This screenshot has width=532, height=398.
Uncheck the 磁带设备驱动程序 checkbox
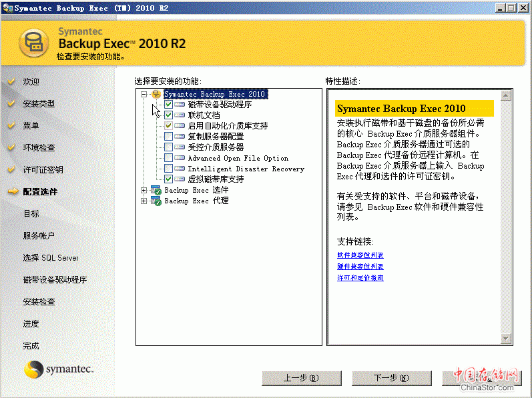(x=168, y=105)
